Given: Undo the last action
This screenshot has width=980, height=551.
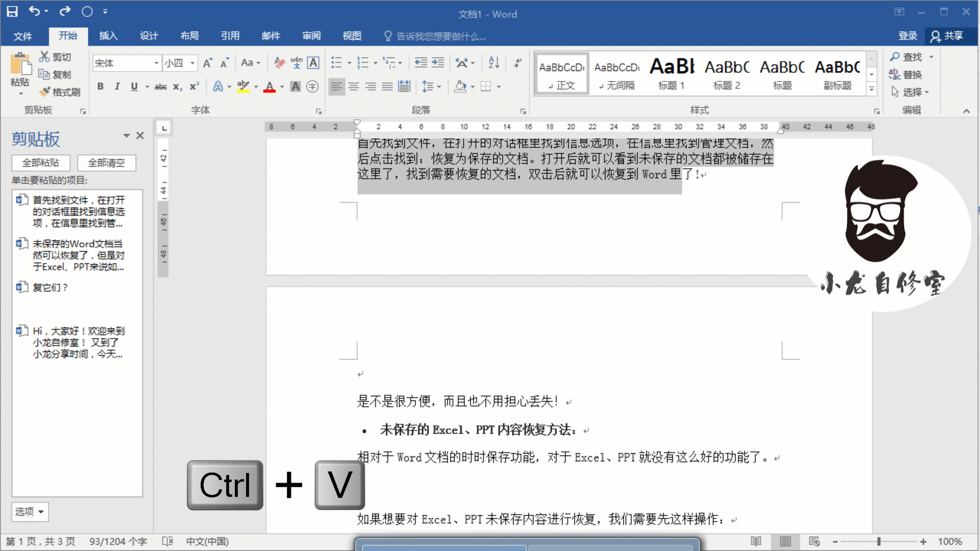Looking at the screenshot, I should [x=34, y=11].
